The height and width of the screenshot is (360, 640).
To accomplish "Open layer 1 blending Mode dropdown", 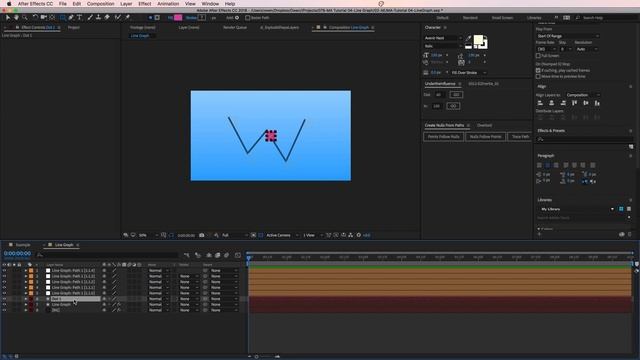I will [x=158, y=270].
